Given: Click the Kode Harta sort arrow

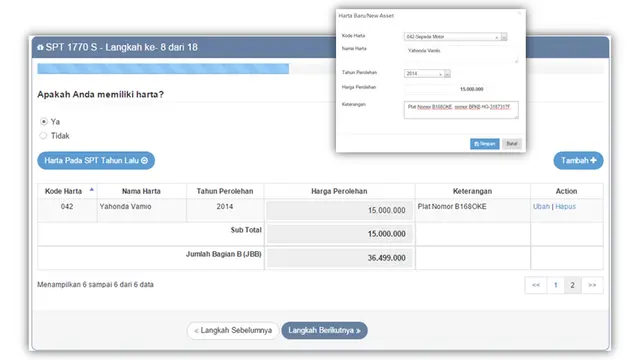Looking at the screenshot, I should 91,189.
